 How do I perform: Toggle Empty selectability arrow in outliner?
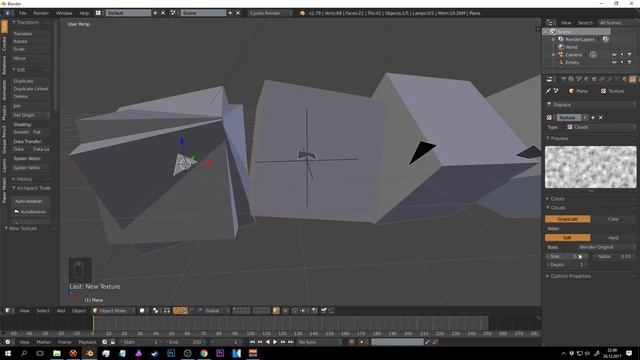tap(622, 62)
